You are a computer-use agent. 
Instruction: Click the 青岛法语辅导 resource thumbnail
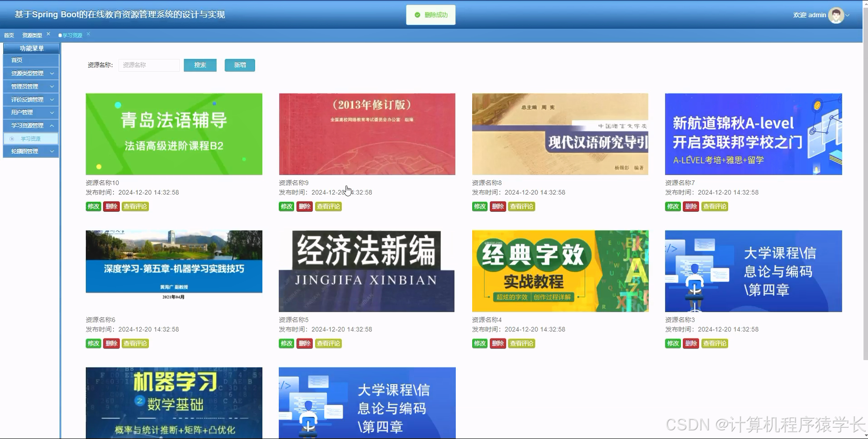click(174, 134)
